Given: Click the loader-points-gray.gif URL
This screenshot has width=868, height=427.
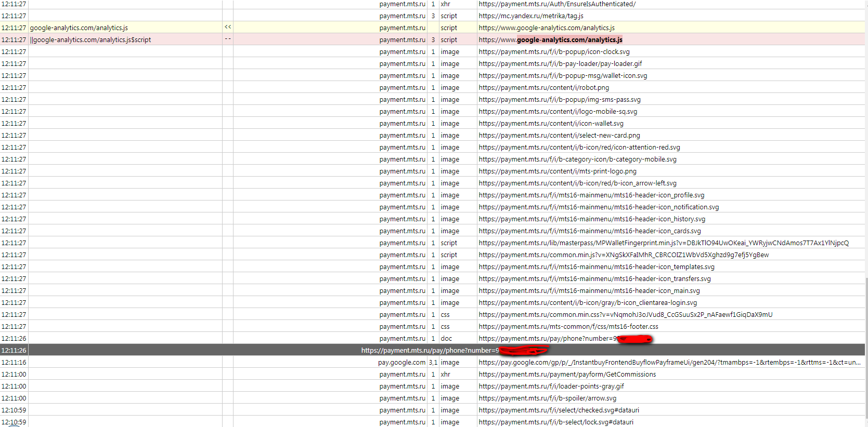Looking at the screenshot, I should coord(551,386).
